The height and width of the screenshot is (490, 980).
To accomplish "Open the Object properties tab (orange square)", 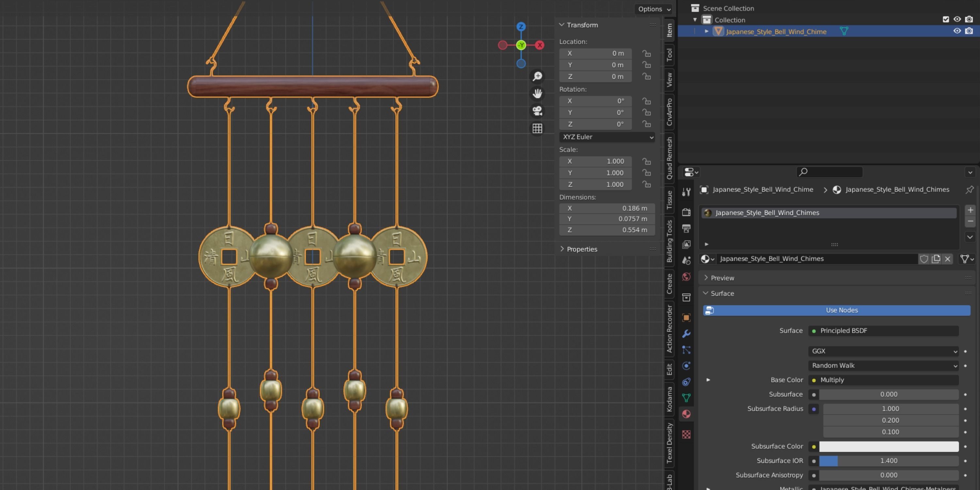I will 686,317.
